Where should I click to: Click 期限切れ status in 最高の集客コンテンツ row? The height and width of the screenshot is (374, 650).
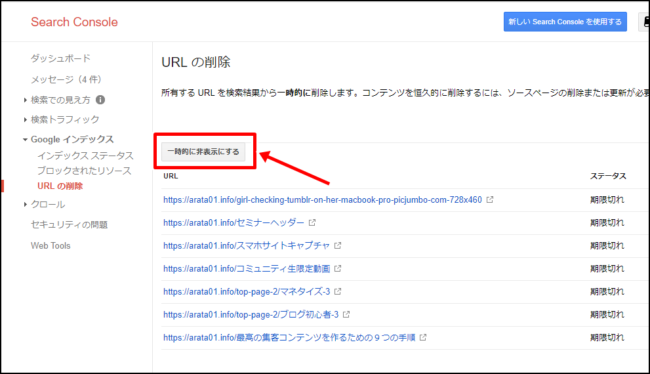tap(607, 338)
